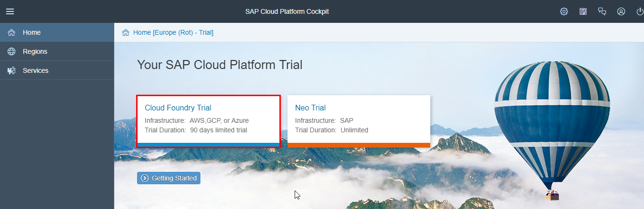This screenshot has height=209, width=644.
Task: Toggle the hamburger navigation menu
Action: (10, 11)
